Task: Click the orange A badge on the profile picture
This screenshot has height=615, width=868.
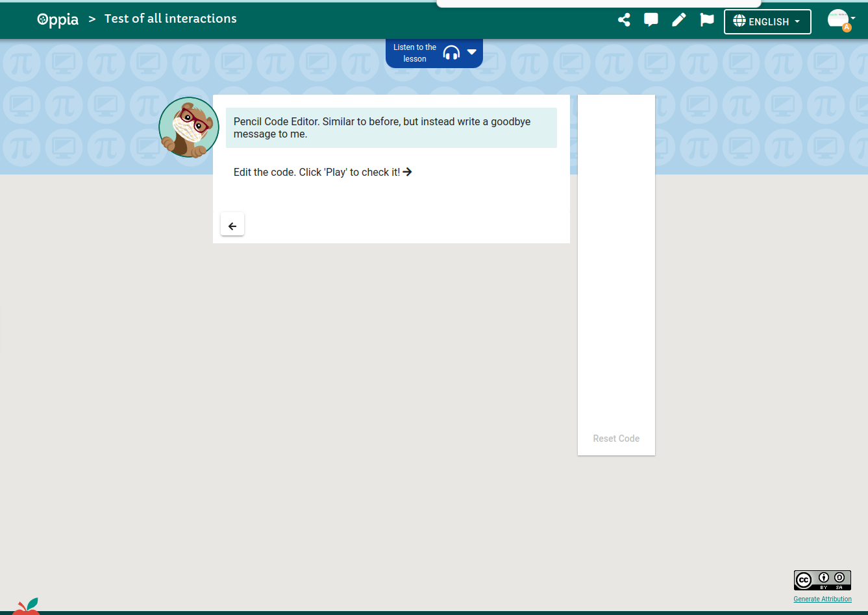Action: click(x=846, y=29)
